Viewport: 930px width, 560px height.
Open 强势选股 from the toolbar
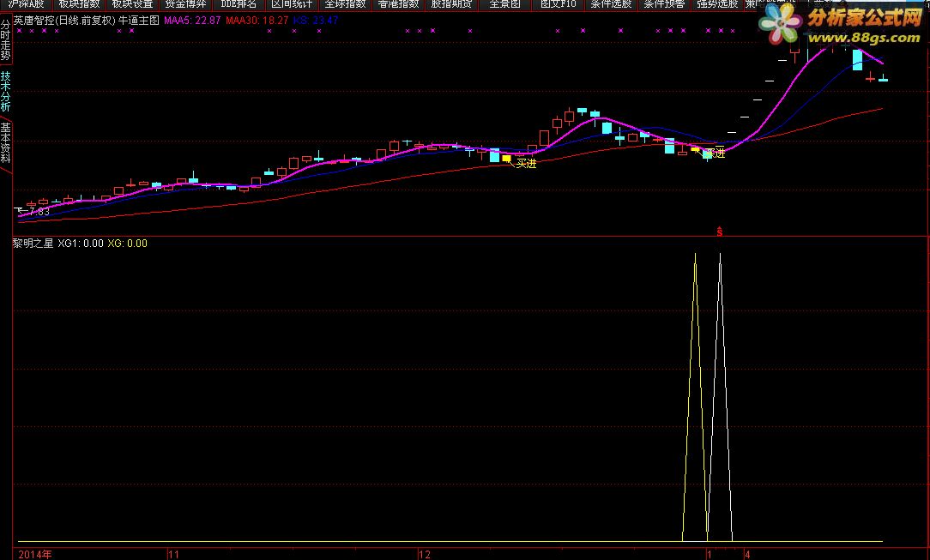(x=717, y=4)
